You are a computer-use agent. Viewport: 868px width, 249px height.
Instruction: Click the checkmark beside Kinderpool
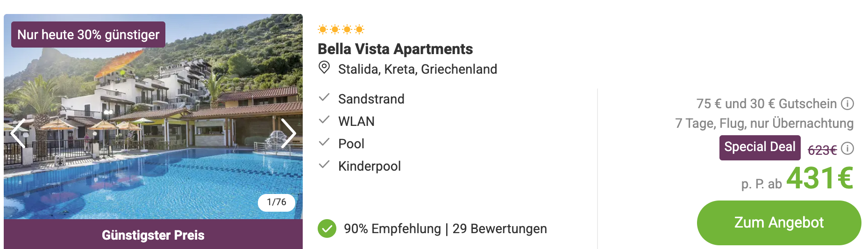pyautogui.click(x=324, y=165)
